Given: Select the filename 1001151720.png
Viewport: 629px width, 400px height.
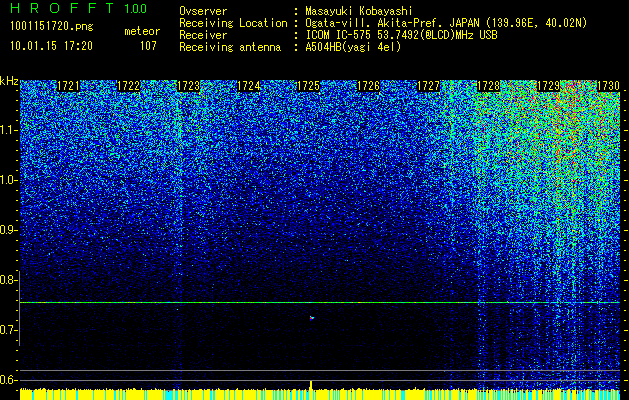Looking at the screenshot, I should tap(52, 27).
